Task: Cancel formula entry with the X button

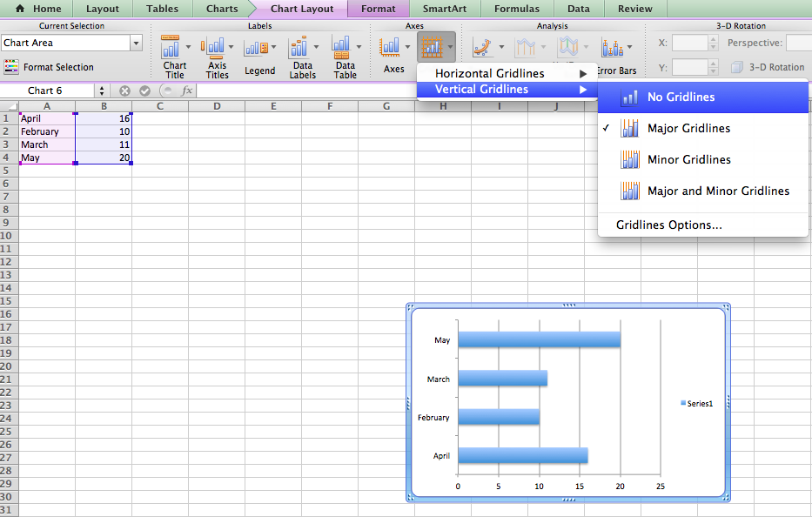Action: 124,90
